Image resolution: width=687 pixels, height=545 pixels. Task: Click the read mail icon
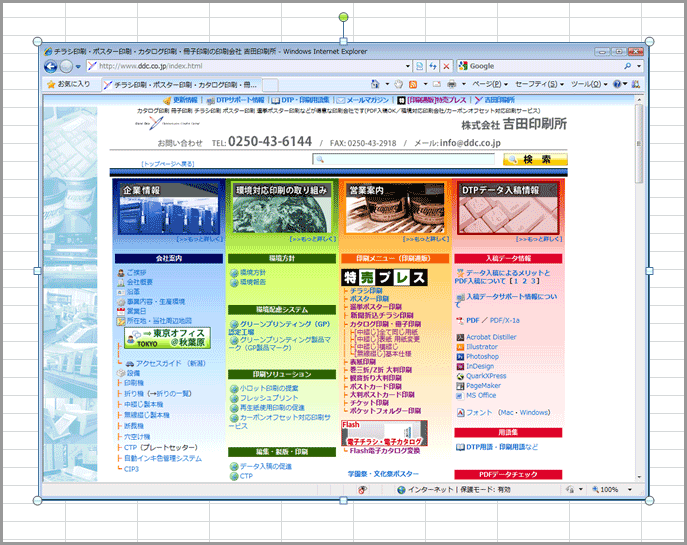437,84
